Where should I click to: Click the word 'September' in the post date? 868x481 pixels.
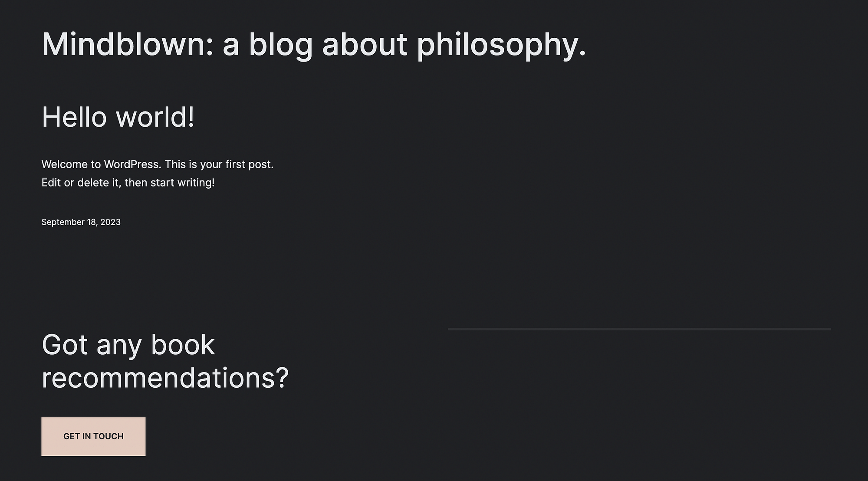[x=62, y=222]
